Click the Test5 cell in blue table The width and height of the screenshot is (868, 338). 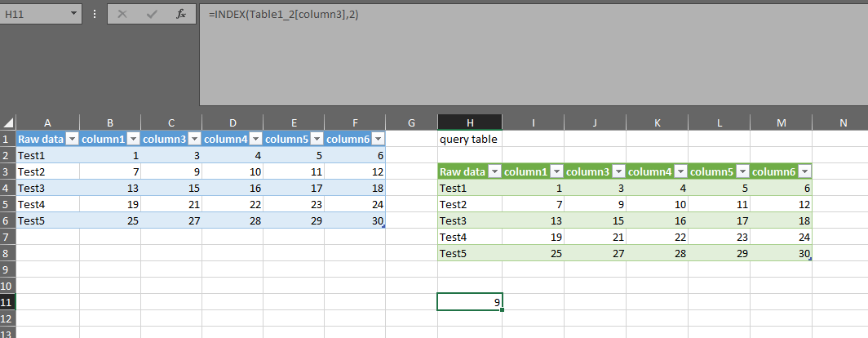48,220
